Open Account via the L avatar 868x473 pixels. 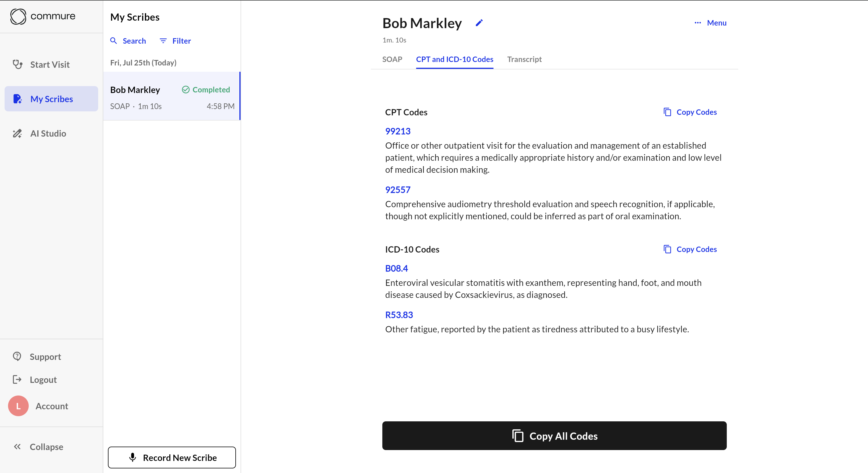18,406
